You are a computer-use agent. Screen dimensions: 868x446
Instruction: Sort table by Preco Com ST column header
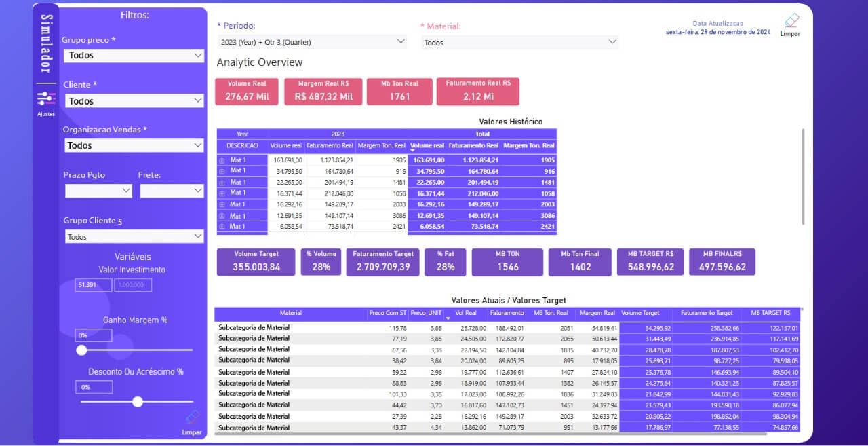tap(387, 314)
